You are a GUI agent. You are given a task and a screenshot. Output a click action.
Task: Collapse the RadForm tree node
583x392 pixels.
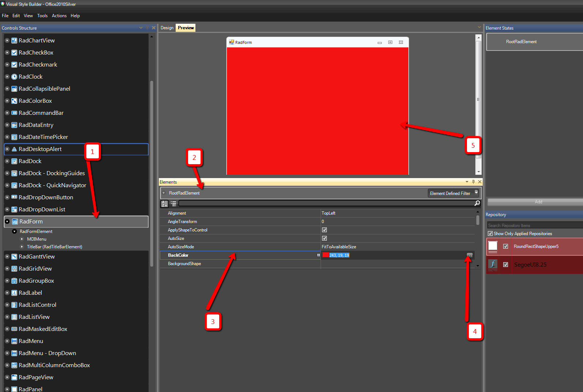[x=7, y=222]
